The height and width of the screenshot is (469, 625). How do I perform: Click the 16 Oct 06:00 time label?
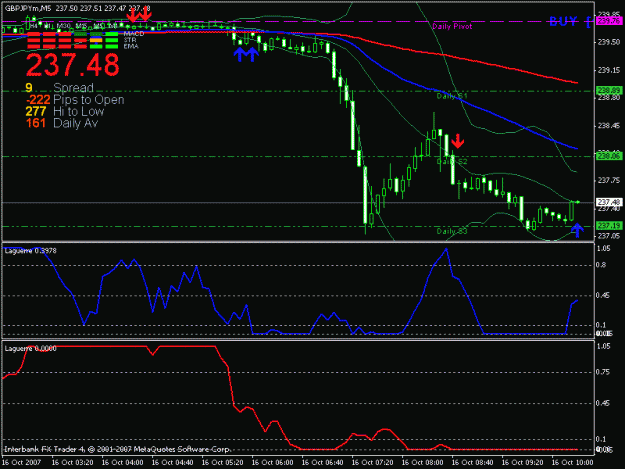(272, 463)
